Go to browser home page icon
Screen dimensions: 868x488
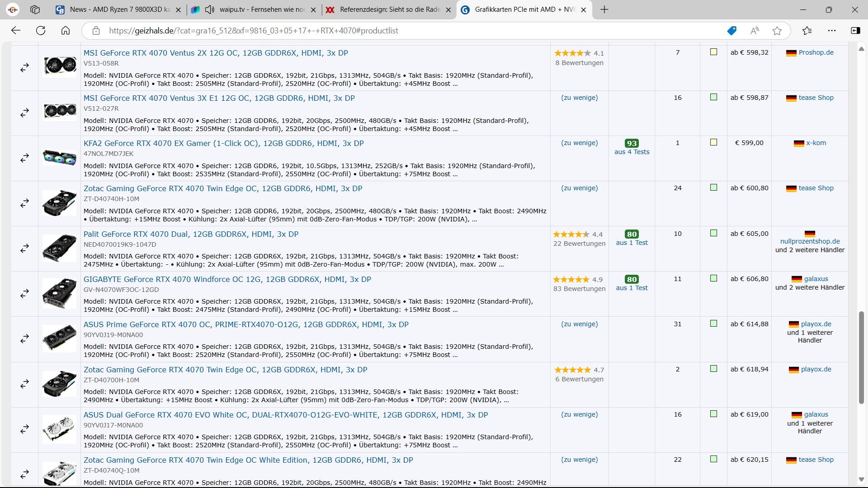tap(66, 31)
